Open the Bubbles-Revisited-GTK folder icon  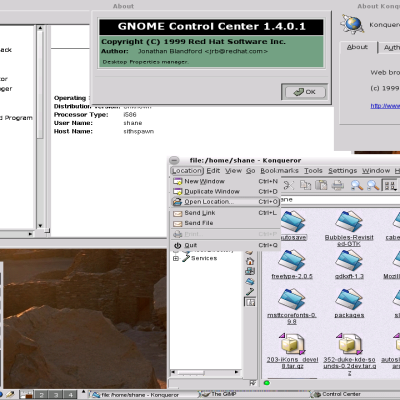click(349, 221)
